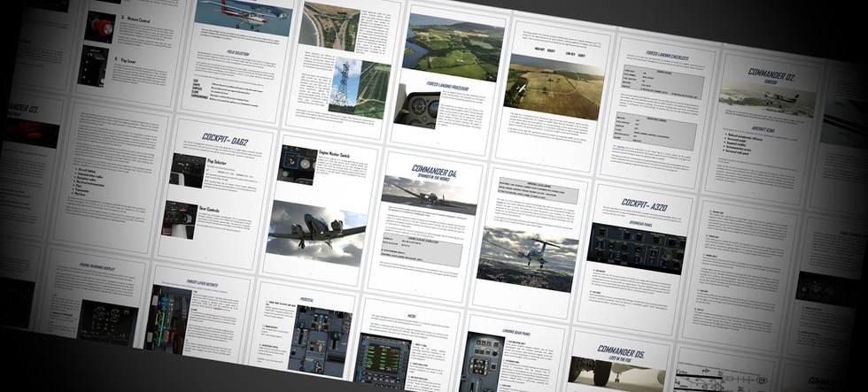Select the MCDU green display image
The width and height of the screenshot is (868, 392).
tap(382, 362)
